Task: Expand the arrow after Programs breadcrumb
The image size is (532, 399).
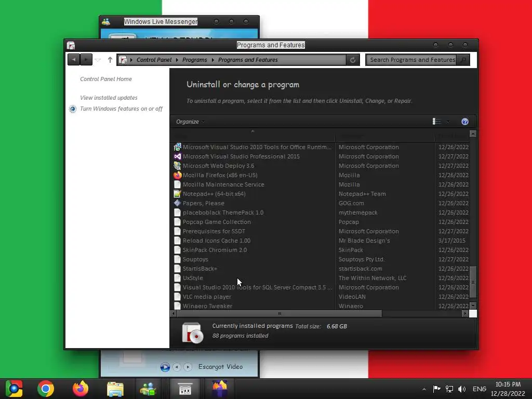Action: (x=212, y=60)
